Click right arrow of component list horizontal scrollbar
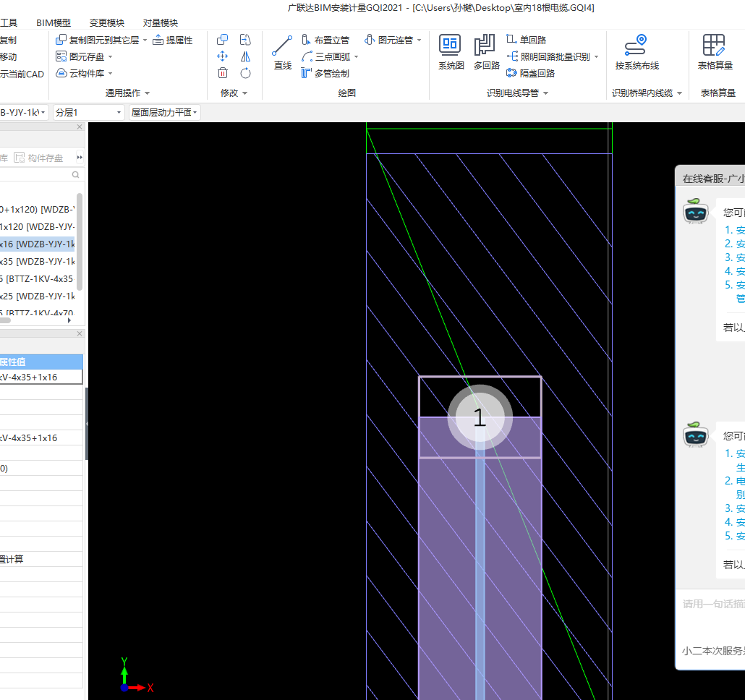The width and height of the screenshot is (745, 700). [70, 320]
